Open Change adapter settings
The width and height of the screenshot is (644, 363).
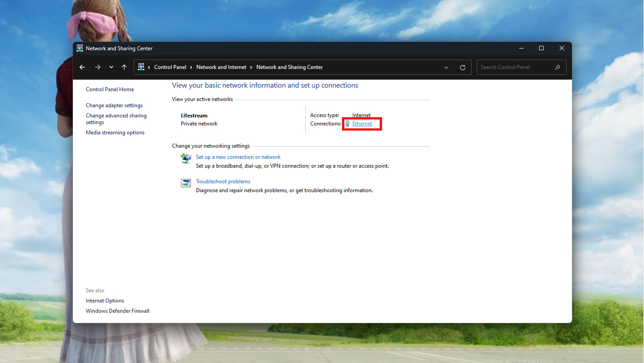point(114,105)
